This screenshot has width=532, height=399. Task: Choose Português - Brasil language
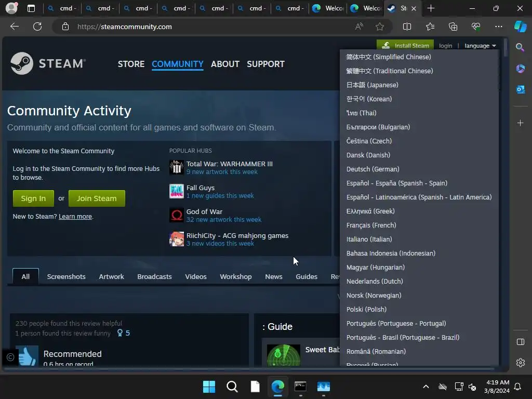click(x=419, y=338)
